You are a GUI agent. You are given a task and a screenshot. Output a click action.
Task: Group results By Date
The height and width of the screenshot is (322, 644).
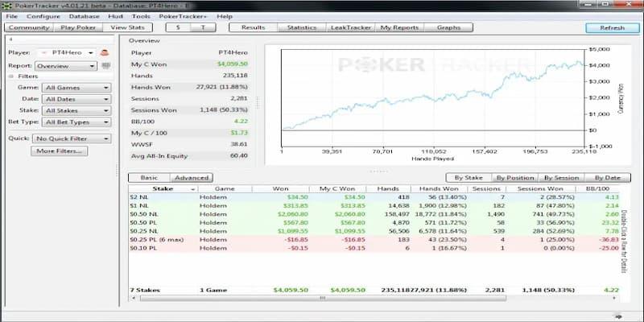608,178
